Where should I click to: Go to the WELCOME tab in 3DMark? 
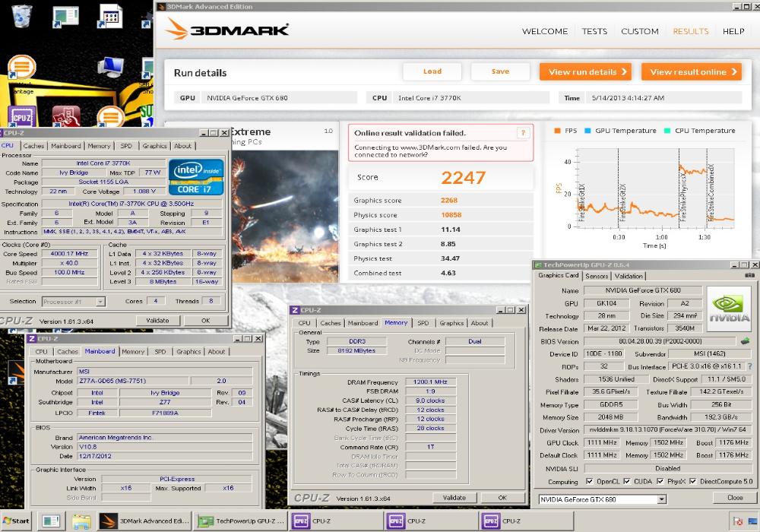click(545, 31)
